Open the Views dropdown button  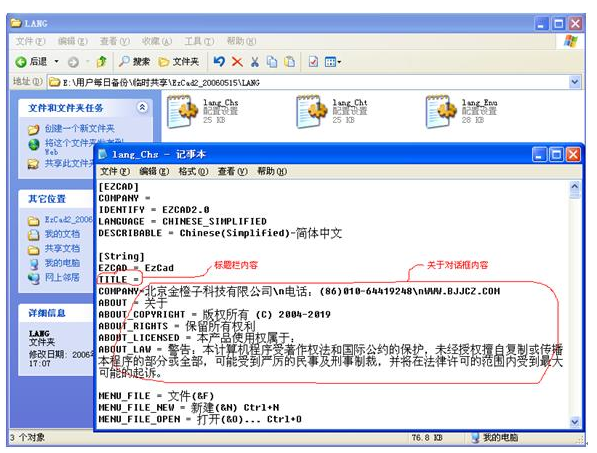click(x=333, y=62)
